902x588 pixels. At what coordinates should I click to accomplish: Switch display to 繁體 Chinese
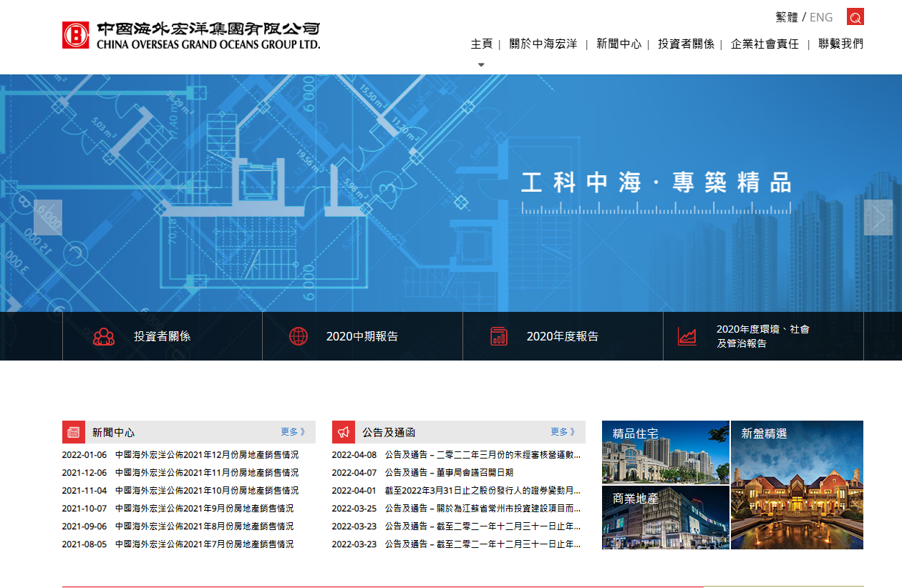785,16
